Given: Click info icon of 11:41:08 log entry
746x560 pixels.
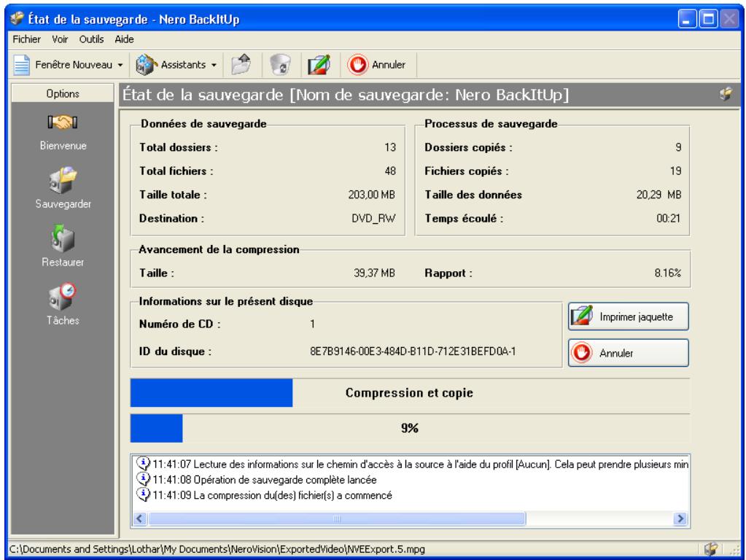Looking at the screenshot, I should click(143, 478).
